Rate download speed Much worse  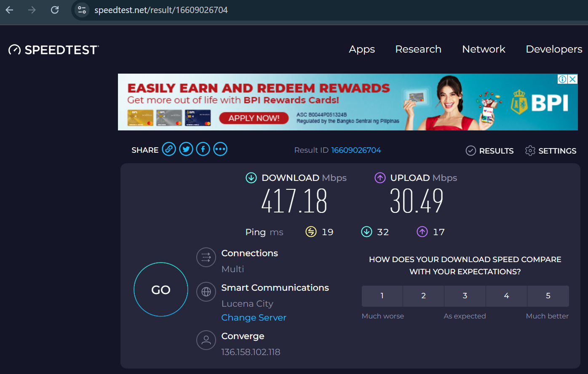click(x=382, y=296)
